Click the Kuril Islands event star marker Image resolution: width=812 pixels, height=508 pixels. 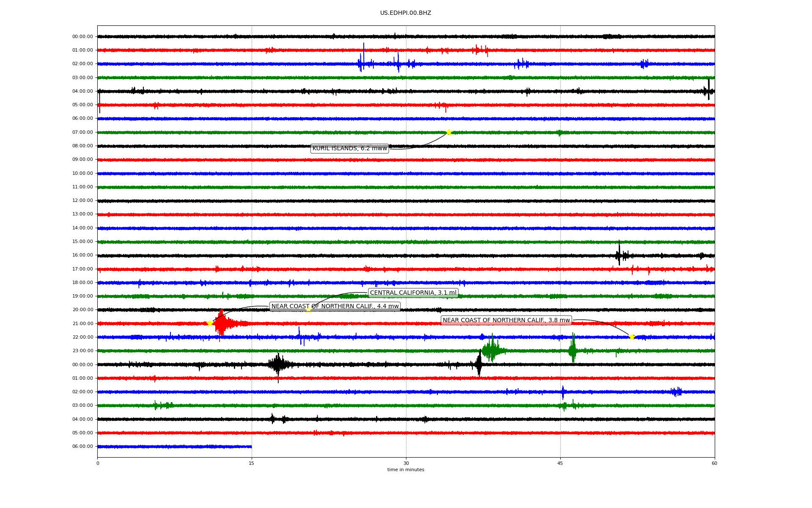(449, 133)
